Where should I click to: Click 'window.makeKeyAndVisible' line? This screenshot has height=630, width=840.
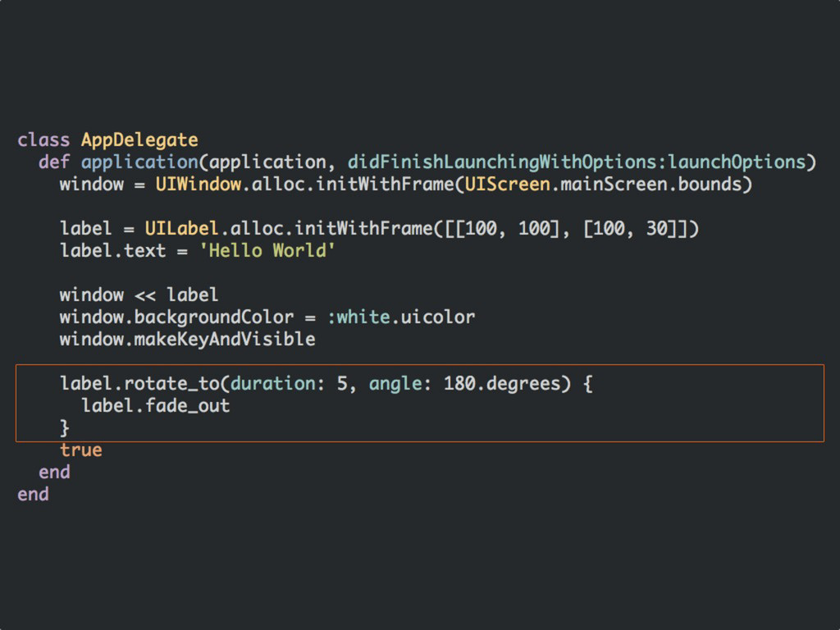pos(188,340)
